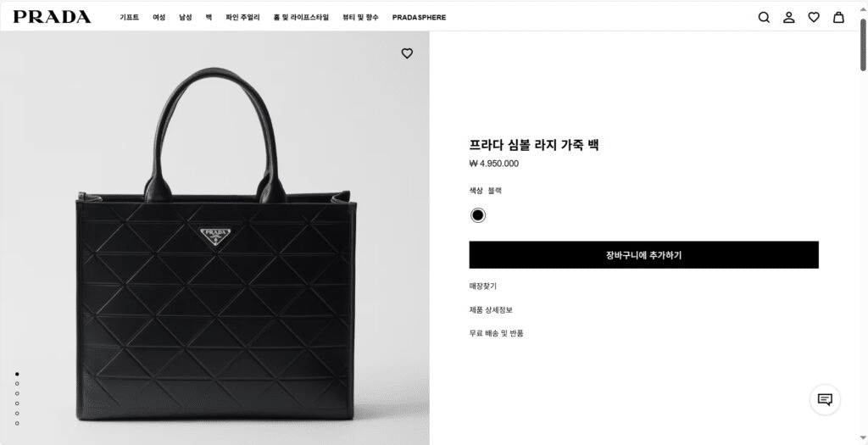The image size is (868, 445).
Task: Add bag to wishlist via image heart
Action: click(407, 53)
